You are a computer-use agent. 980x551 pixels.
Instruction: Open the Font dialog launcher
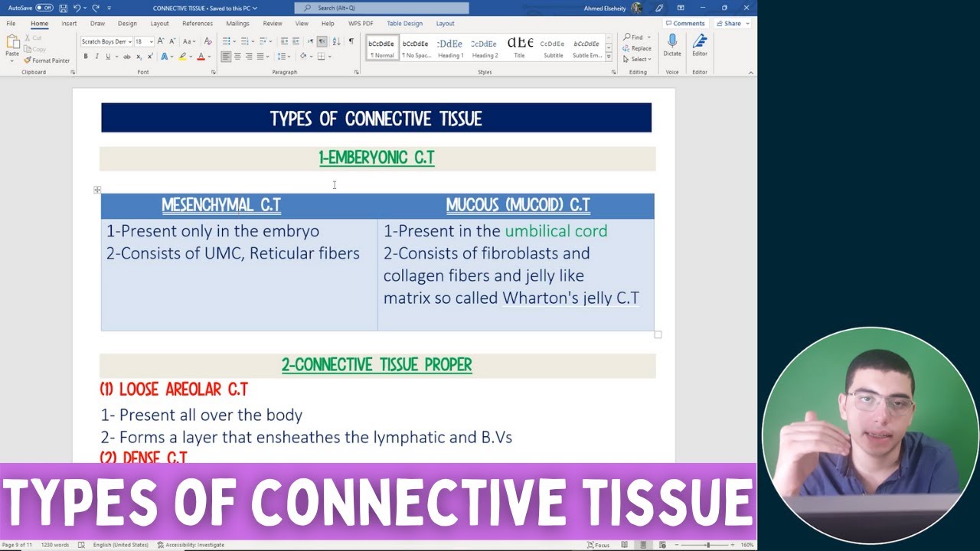click(x=212, y=73)
